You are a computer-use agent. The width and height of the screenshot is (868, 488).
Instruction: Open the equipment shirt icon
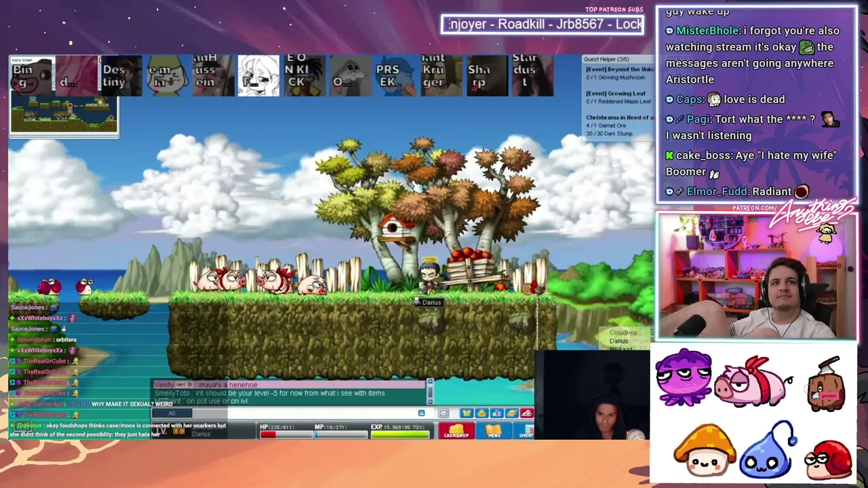coord(467,413)
